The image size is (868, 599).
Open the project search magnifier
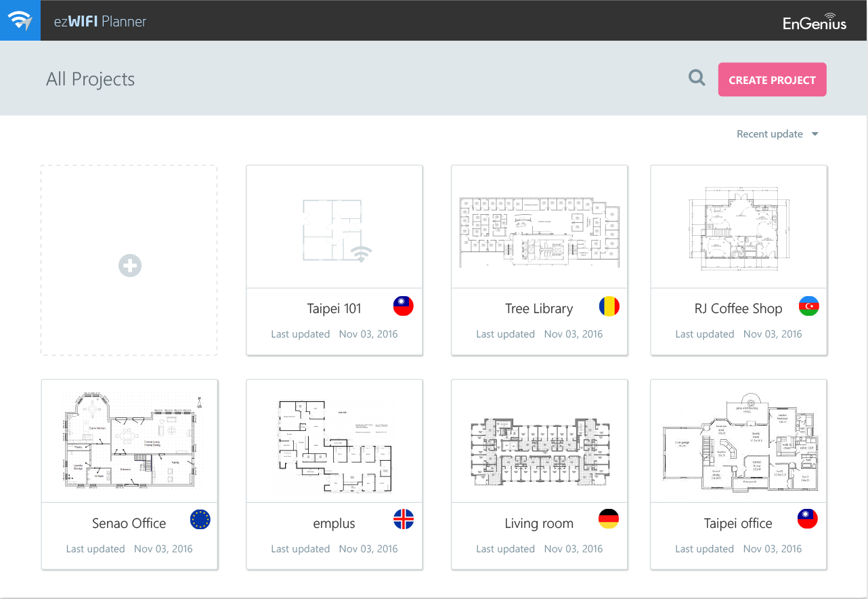coord(697,78)
